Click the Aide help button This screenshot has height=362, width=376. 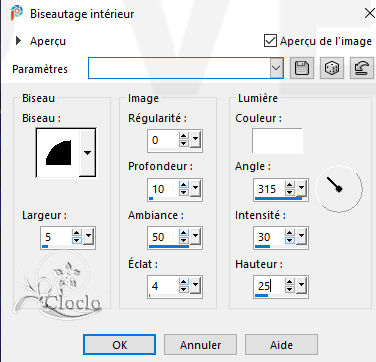coord(281,345)
